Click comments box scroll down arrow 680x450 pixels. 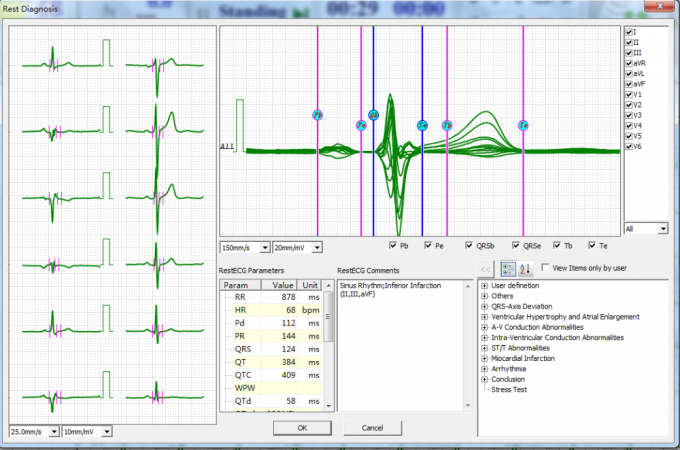tap(468, 406)
